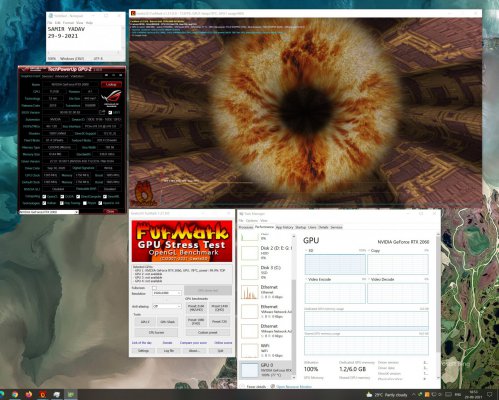Click the GPU-Z tool button in FurMark

(x=145, y=322)
